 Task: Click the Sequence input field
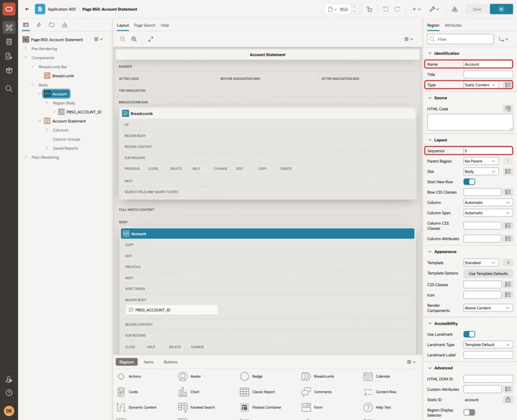pos(488,151)
